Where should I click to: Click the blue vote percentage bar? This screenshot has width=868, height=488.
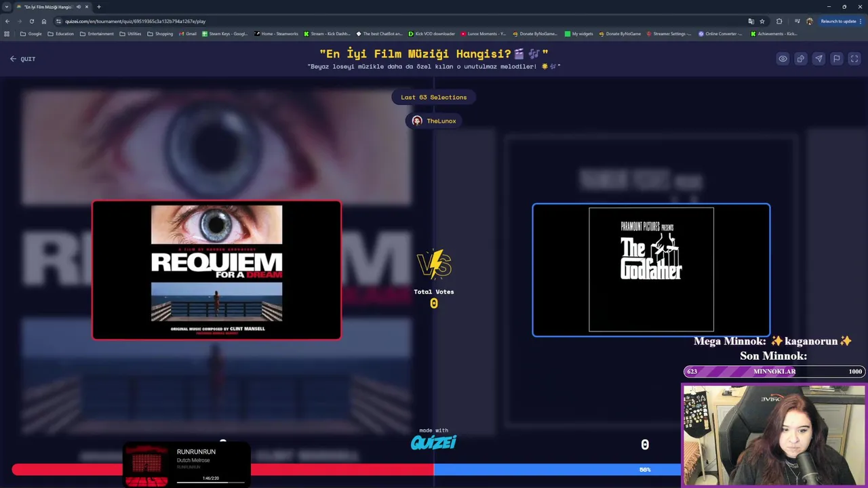click(x=557, y=470)
